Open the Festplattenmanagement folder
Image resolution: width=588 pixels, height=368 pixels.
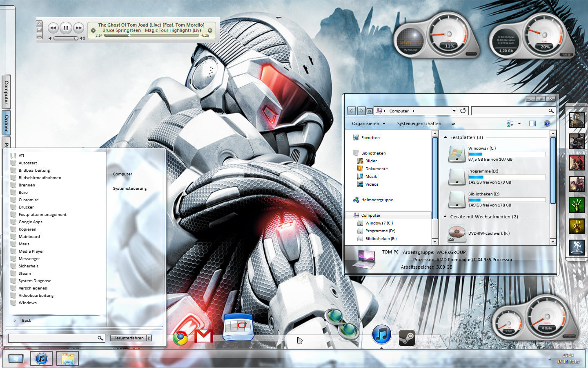point(42,215)
